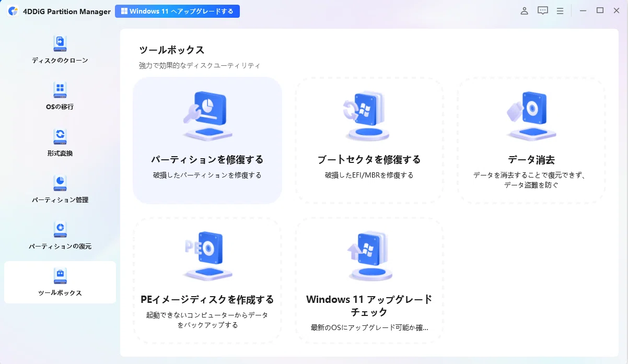Open パーティションの復元 sidebar icon
The height and width of the screenshot is (364, 628).
tap(60, 229)
